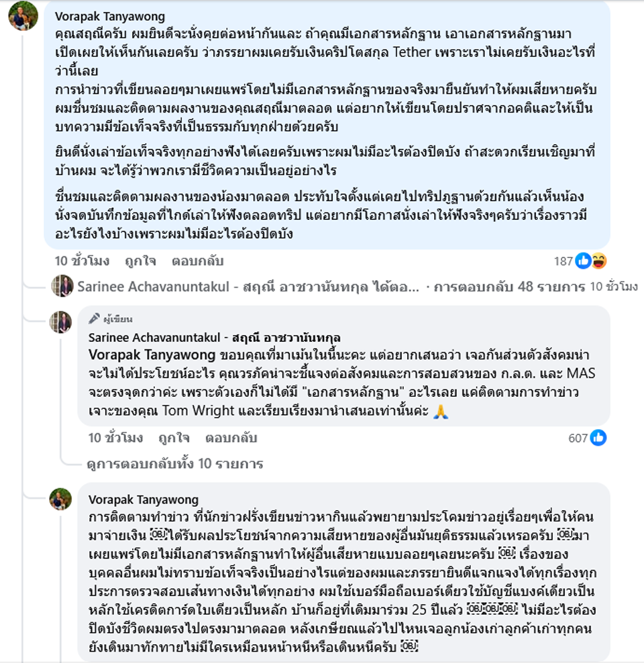
Task: Click the blue like reaction icon beside 187
Action: (584, 261)
